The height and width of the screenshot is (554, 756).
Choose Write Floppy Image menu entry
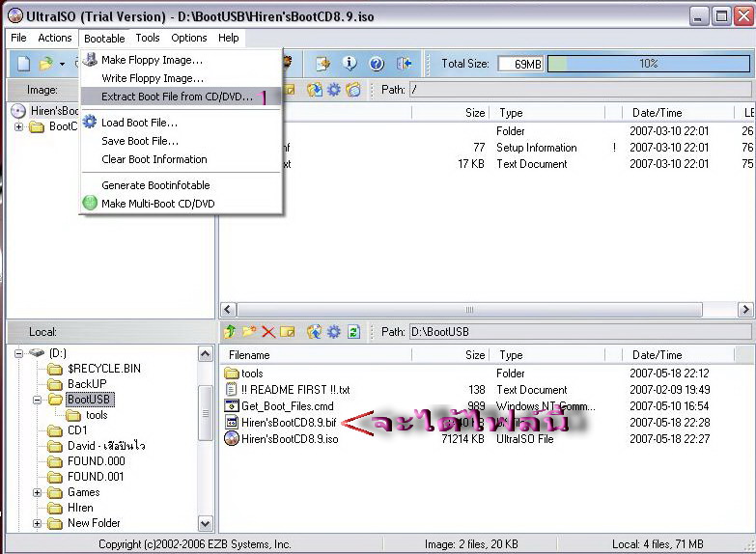tap(181, 78)
